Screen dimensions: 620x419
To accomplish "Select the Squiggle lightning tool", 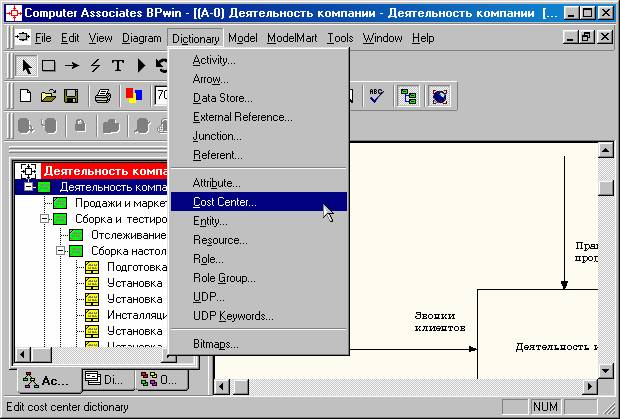I will pyautogui.click(x=95, y=65).
